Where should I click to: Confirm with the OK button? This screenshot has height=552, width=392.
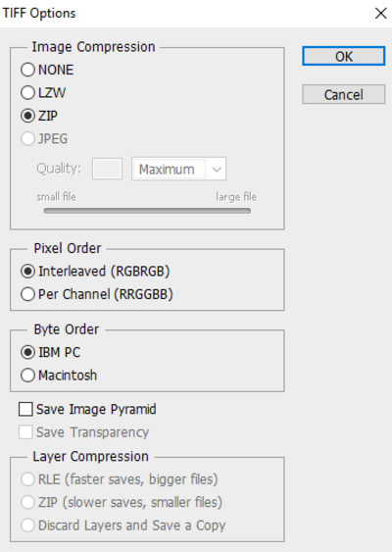point(343,56)
